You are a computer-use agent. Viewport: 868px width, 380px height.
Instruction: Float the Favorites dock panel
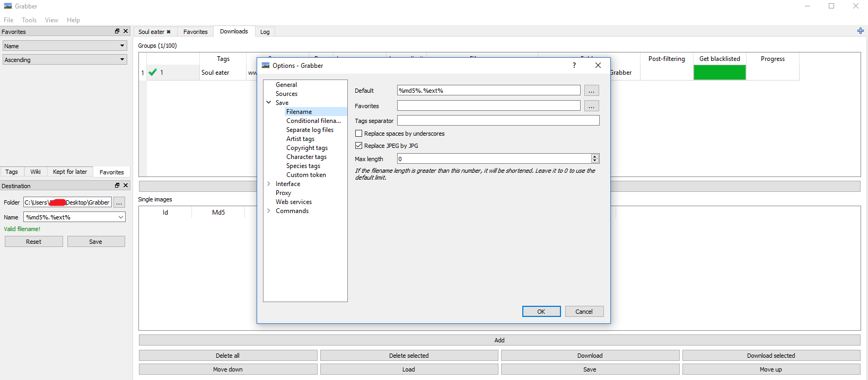coord(117,31)
